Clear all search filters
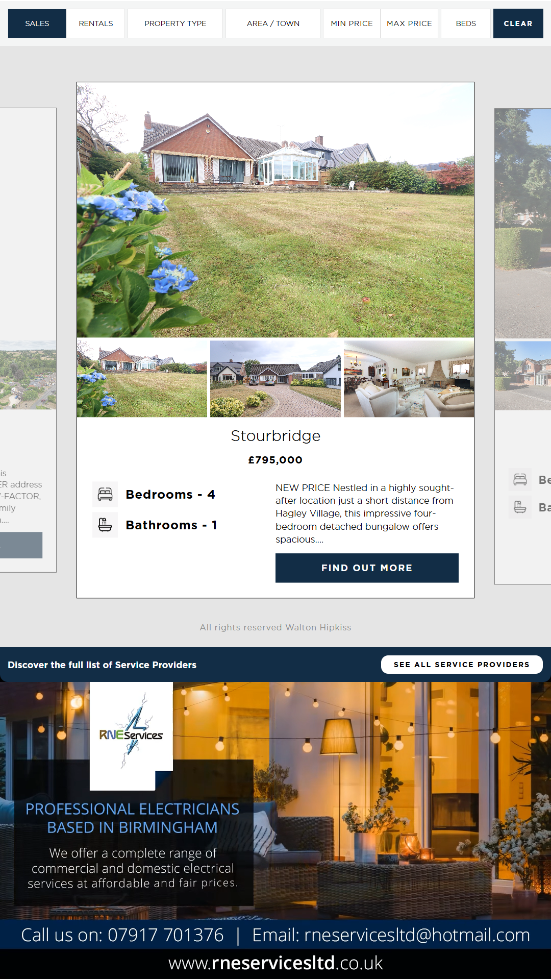This screenshot has width=551, height=980. (x=518, y=23)
